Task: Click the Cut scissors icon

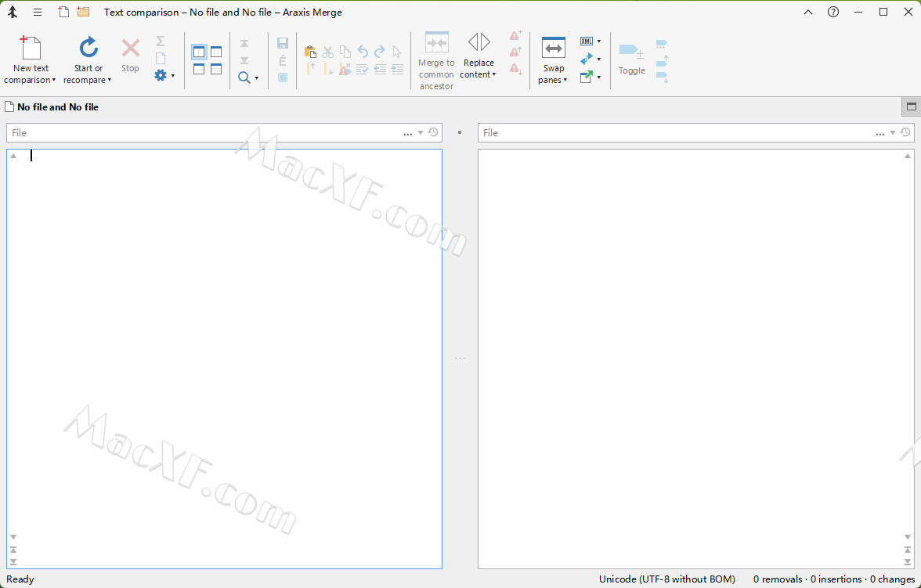Action: (327, 52)
